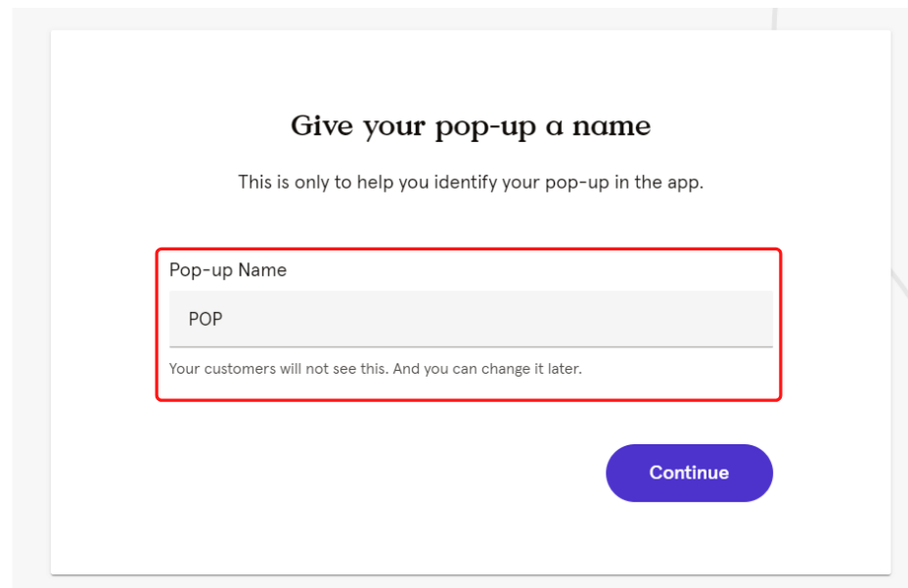
Task: Select the subtitle about identifying your pop-up
Action: pyautogui.click(x=471, y=183)
